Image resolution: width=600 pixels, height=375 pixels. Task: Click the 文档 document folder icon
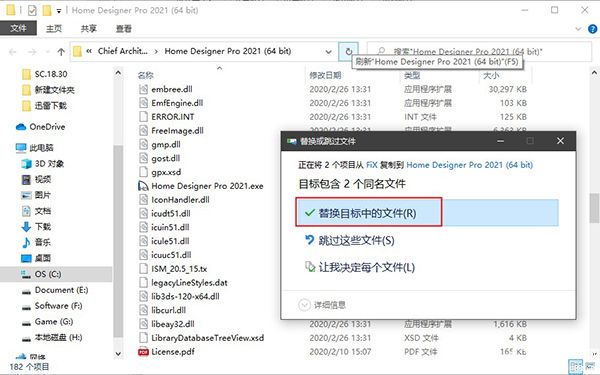click(26, 211)
